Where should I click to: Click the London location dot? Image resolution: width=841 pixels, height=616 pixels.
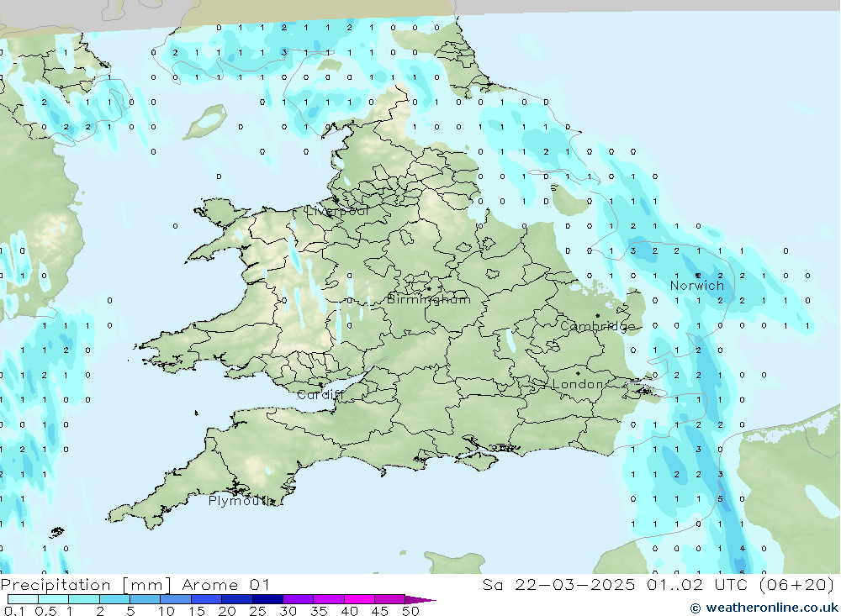click(x=578, y=373)
